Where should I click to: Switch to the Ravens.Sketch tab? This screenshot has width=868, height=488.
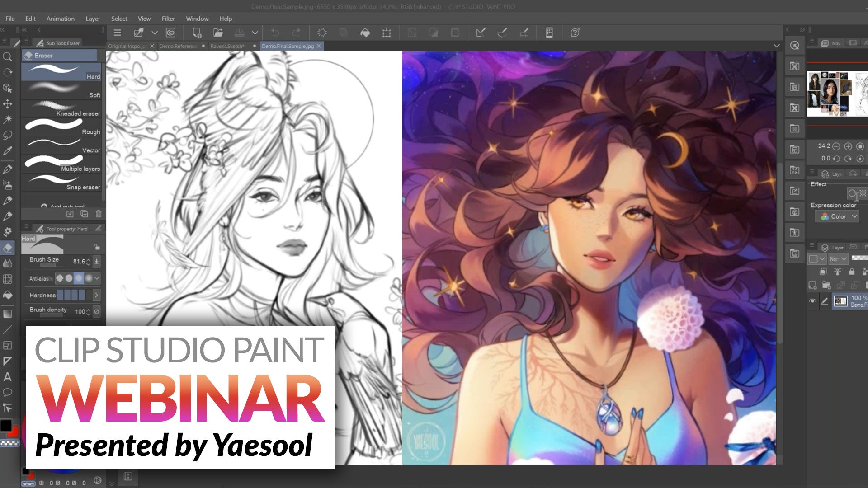tap(227, 46)
